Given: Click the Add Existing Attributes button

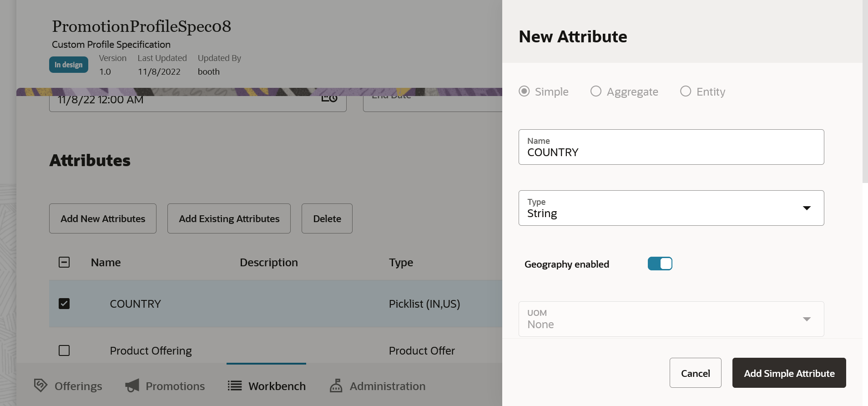Looking at the screenshot, I should click(229, 219).
